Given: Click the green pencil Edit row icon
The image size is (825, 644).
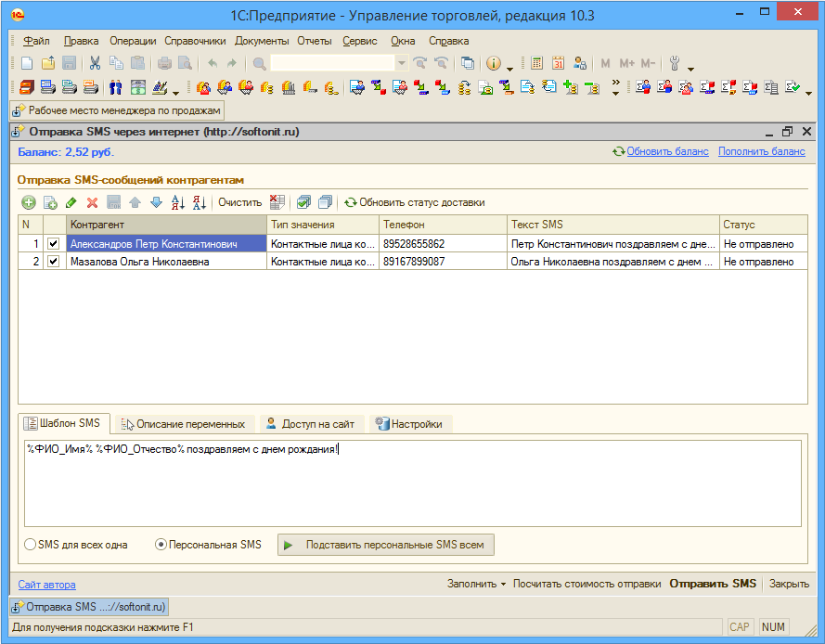Looking at the screenshot, I should [x=71, y=202].
